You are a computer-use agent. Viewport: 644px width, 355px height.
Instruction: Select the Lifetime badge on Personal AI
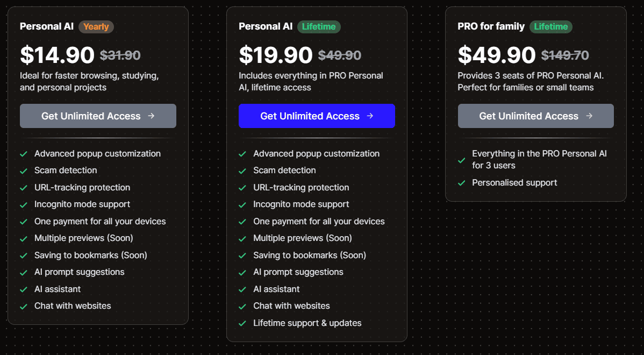pos(319,26)
